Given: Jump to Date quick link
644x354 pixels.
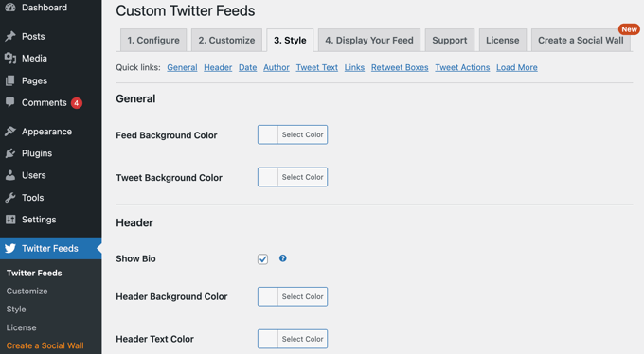Looking at the screenshot, I should (248, 67).
